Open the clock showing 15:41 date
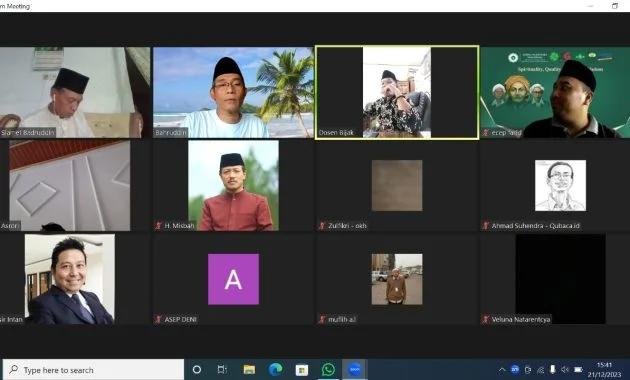This screenshot has width=630, height=380. coord(604,370)
